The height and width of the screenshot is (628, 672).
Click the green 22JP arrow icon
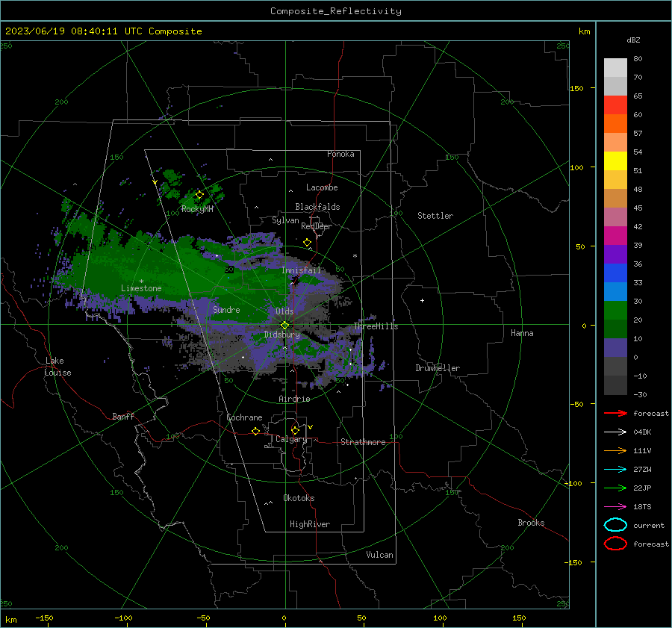coord(615,488)
